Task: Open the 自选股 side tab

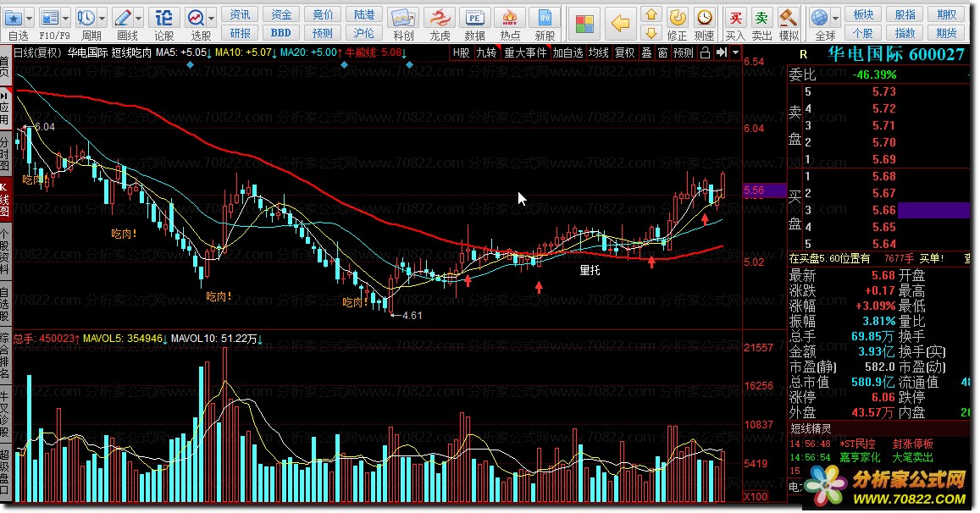Action: tap(4, 304)
